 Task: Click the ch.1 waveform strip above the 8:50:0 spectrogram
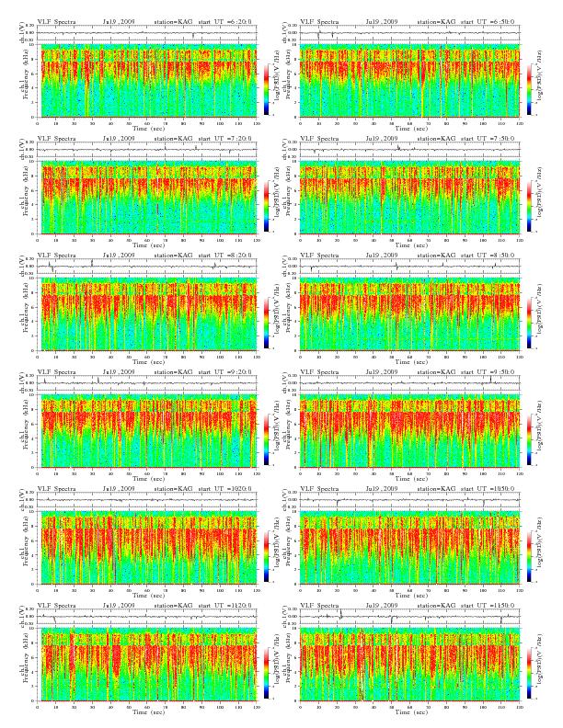coord(409,267)
